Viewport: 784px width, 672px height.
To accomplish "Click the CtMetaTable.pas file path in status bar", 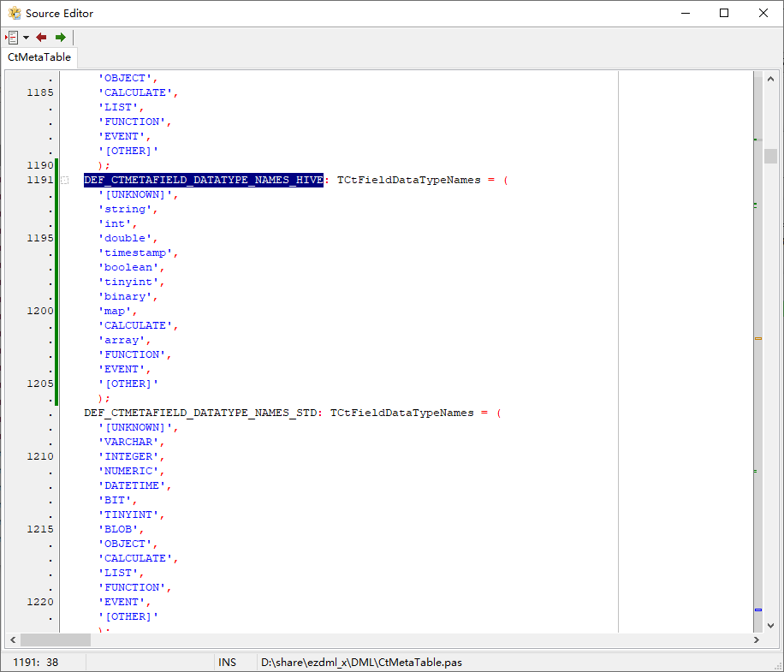I will click(361, 663).
